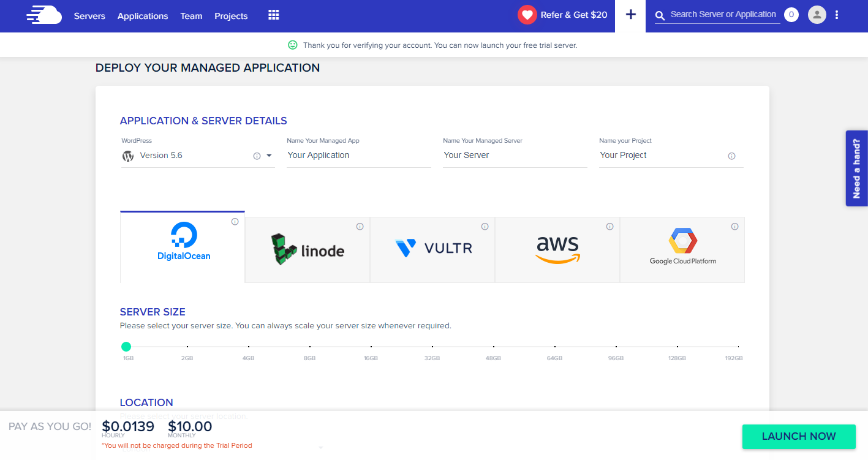Screen dimensions: 868x460
Task: Click info icon on DigitalOcean card
Action: 235,222
